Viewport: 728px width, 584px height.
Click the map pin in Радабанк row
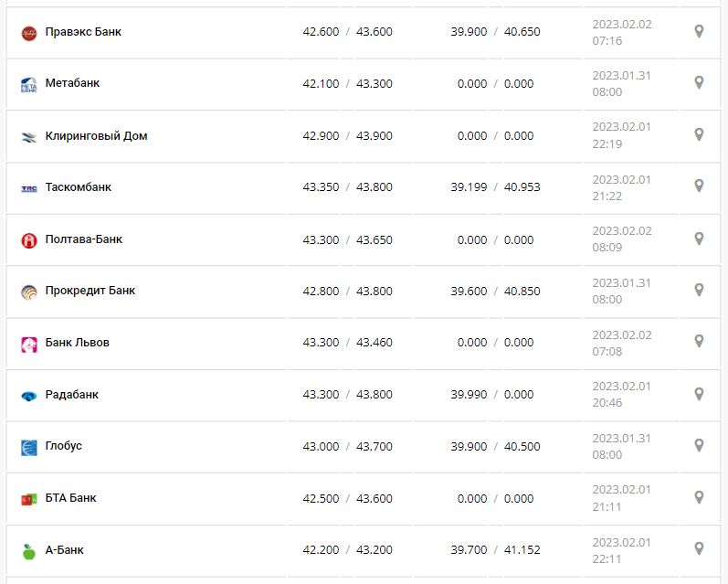pyautogui.click(x=699, y=394)
